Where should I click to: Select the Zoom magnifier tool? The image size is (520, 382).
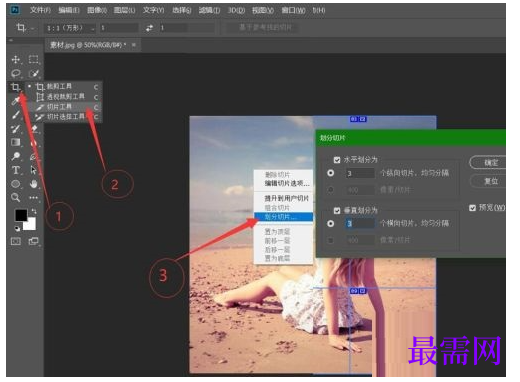[x=16, y=197]
